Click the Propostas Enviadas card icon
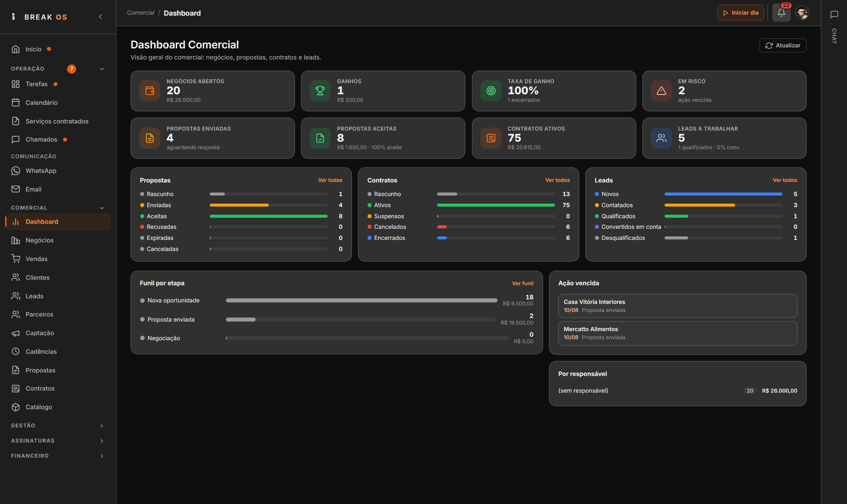The image size is (847, 504). point(149,138)
